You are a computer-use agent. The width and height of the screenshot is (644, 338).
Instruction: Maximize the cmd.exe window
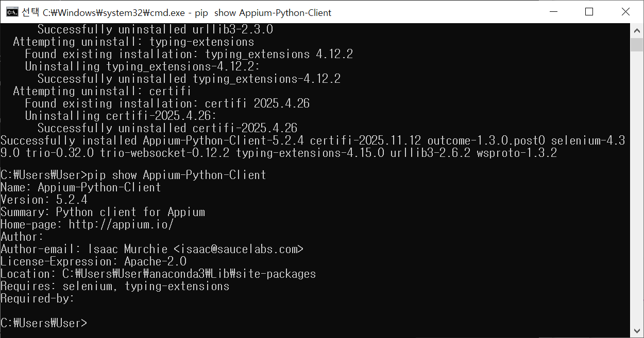coord(589,12)
